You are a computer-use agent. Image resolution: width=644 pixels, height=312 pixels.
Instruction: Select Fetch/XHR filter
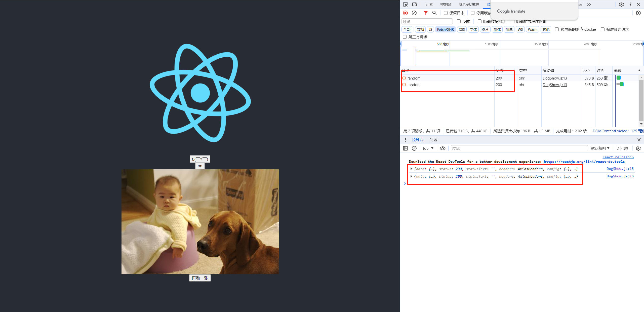coord(446,29)
